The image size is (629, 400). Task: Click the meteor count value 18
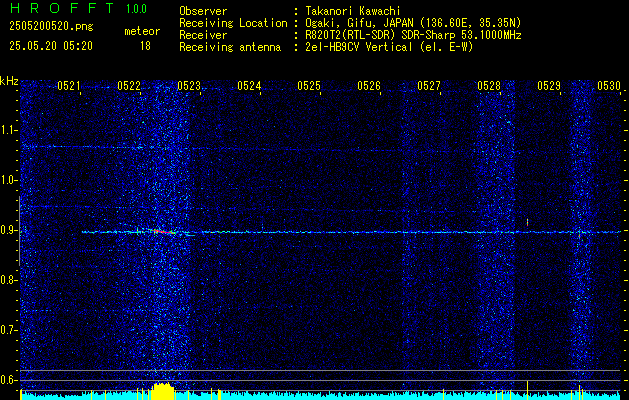(x=145, y=46)
